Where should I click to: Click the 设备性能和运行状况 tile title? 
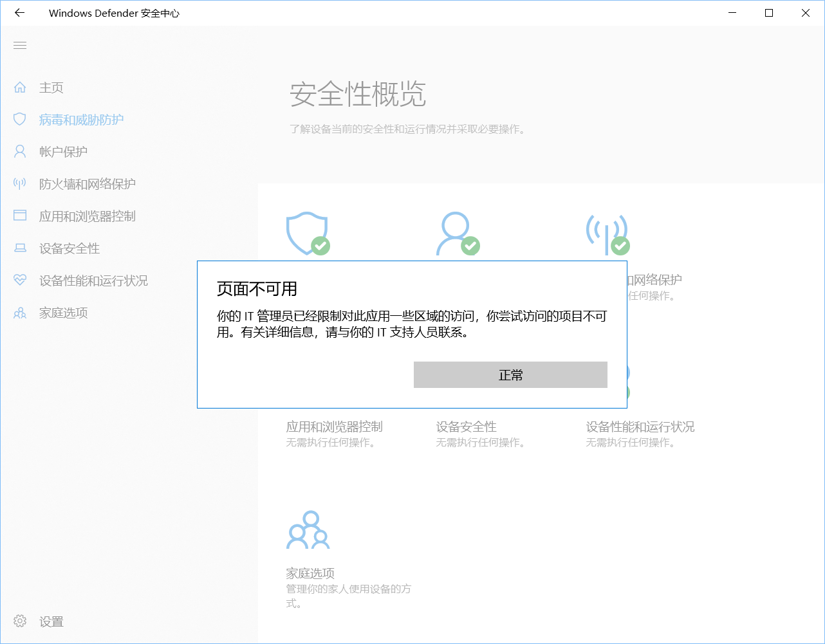[640, 427]
